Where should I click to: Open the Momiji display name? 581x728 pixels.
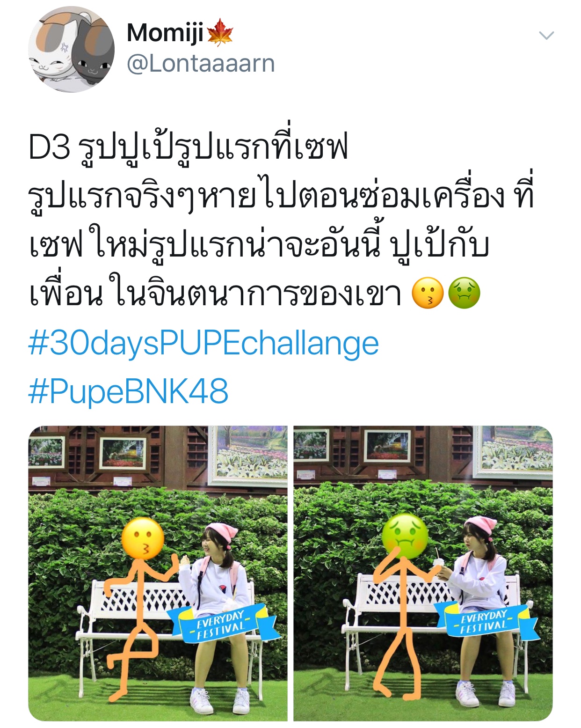tap(165, 33)
